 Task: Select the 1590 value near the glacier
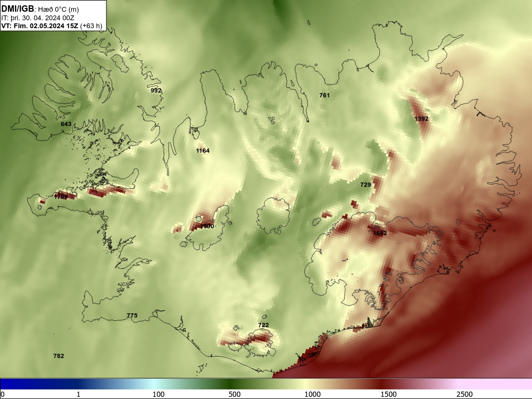point(207,226)
